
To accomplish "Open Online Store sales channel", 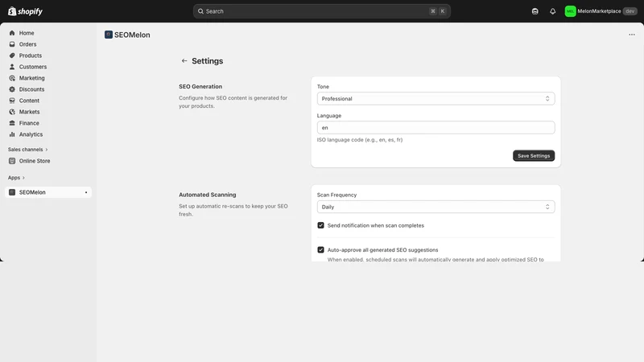I will (x=35, y=161).
